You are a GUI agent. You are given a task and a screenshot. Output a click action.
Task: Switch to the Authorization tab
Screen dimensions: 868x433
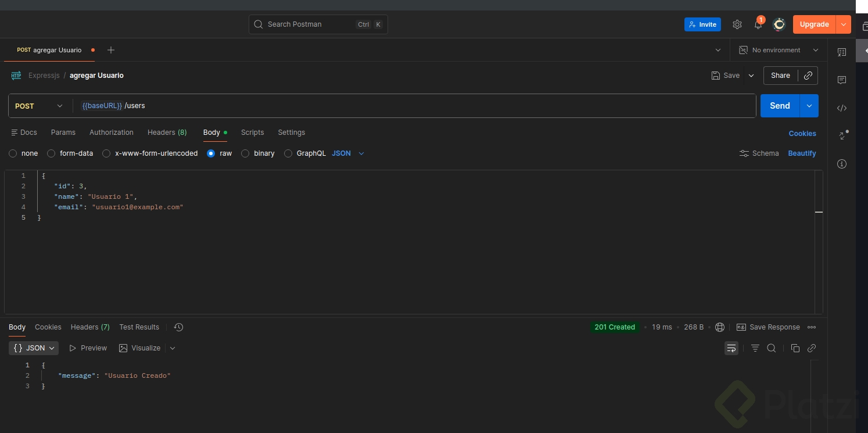click(x=112, y=133)
